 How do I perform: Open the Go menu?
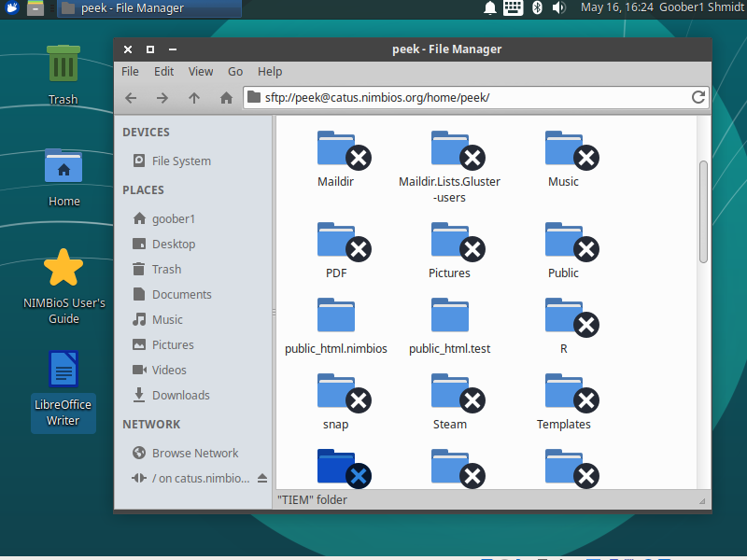(235, 71)
